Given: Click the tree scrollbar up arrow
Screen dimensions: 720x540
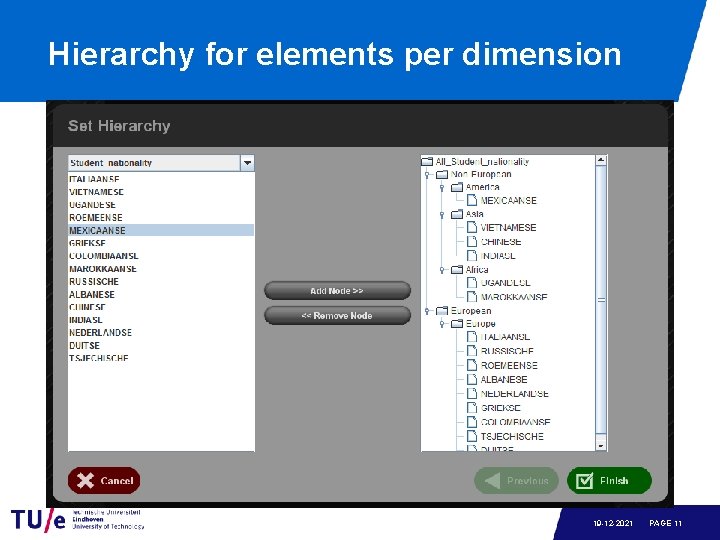Looking at the screenshot, I should point(601,160).
